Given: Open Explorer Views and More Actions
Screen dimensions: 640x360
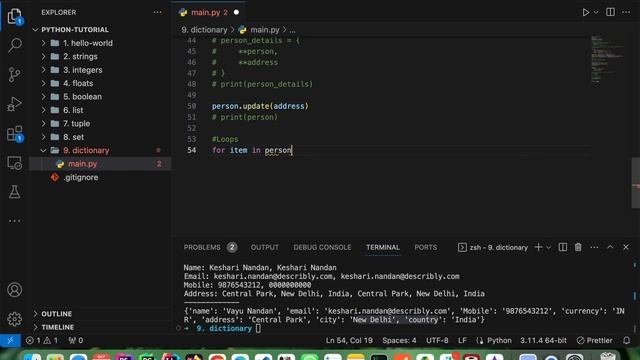Looking at the screenshot, I should pyautogui.click(x=158, y=12).
